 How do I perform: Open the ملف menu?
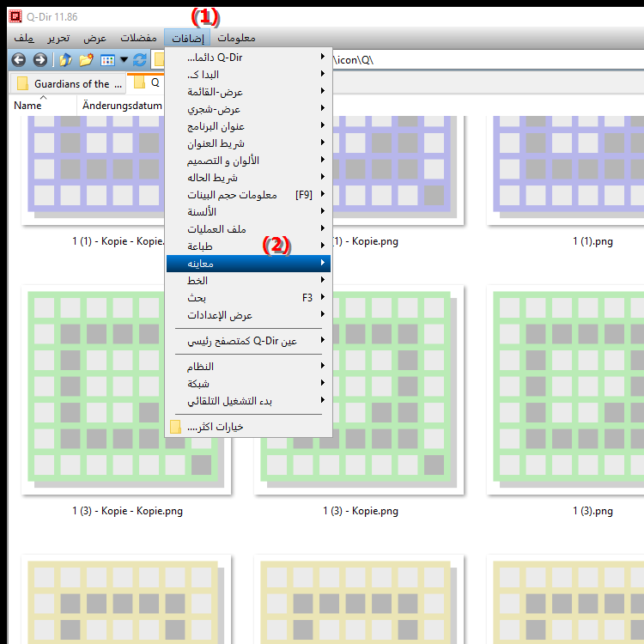[24, 38]
